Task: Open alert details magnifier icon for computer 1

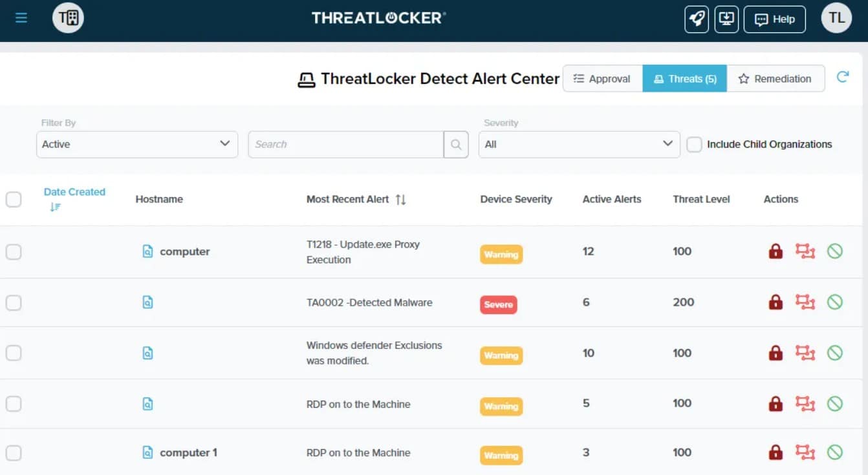Action: [x=147, y=452]
